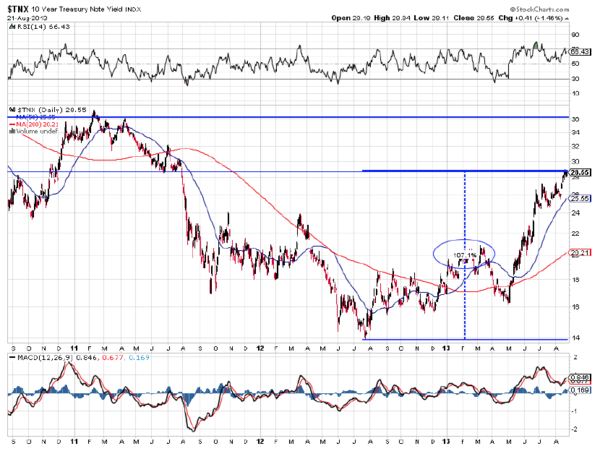Click the MACD 0.169 histogram value tag
Screen dimensions: 600x454
tap(577, 391)
